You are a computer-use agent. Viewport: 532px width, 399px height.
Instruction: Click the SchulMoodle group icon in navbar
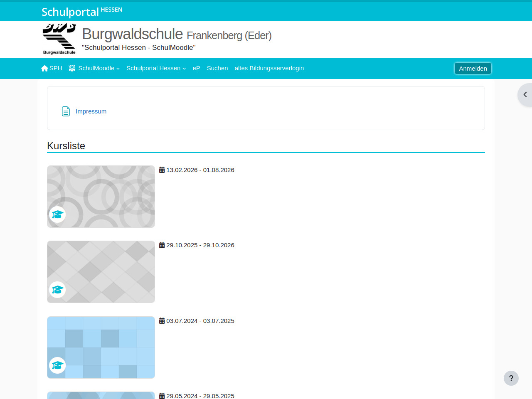[x=72, y=68]
